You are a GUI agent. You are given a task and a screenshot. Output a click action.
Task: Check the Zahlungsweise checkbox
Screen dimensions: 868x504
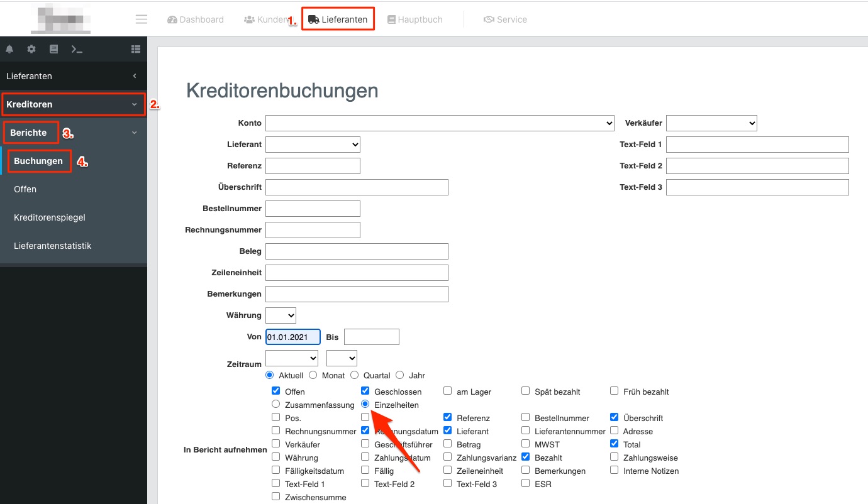[614, 457]
